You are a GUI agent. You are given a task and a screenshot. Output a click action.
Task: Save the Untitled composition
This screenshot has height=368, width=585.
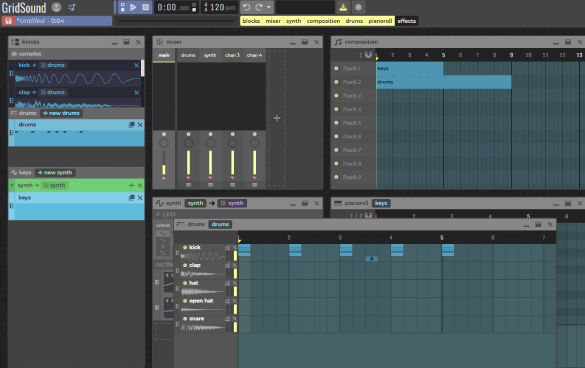[8, 21]
